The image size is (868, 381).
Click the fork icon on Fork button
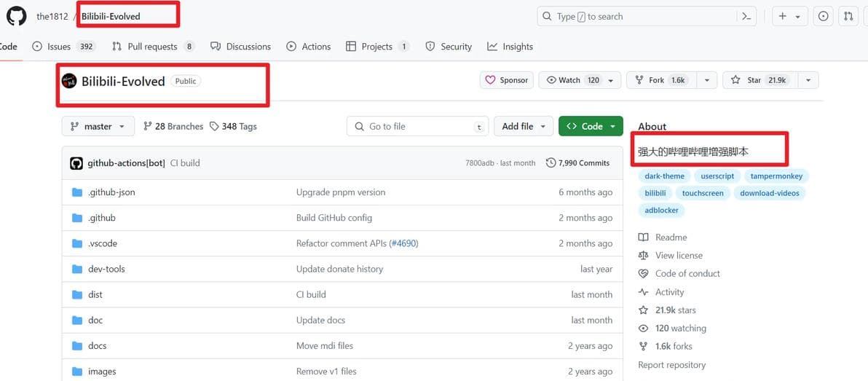click(x=639, y=80)
